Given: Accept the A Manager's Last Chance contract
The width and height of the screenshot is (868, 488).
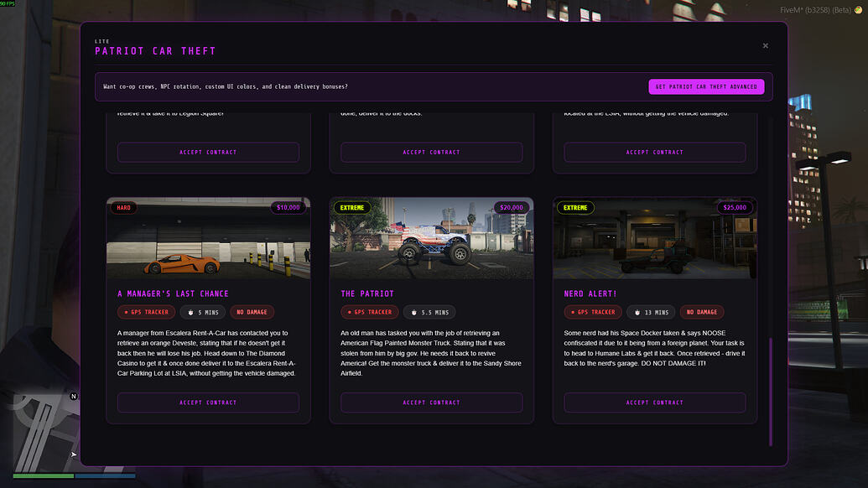Looking at the screenshot, I should 208,402.
